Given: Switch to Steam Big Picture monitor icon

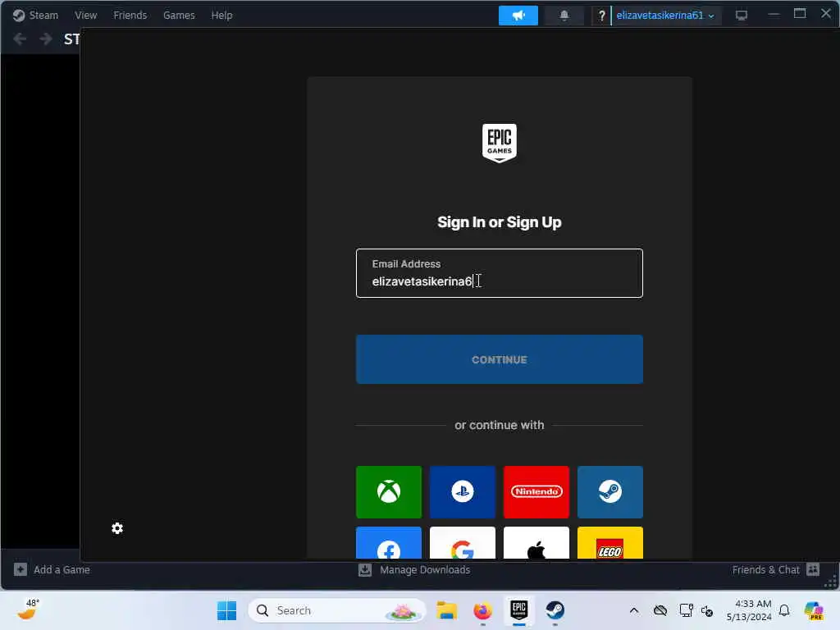Looking at the screenshot, I should pyautogui.click(x=742, y=16).
